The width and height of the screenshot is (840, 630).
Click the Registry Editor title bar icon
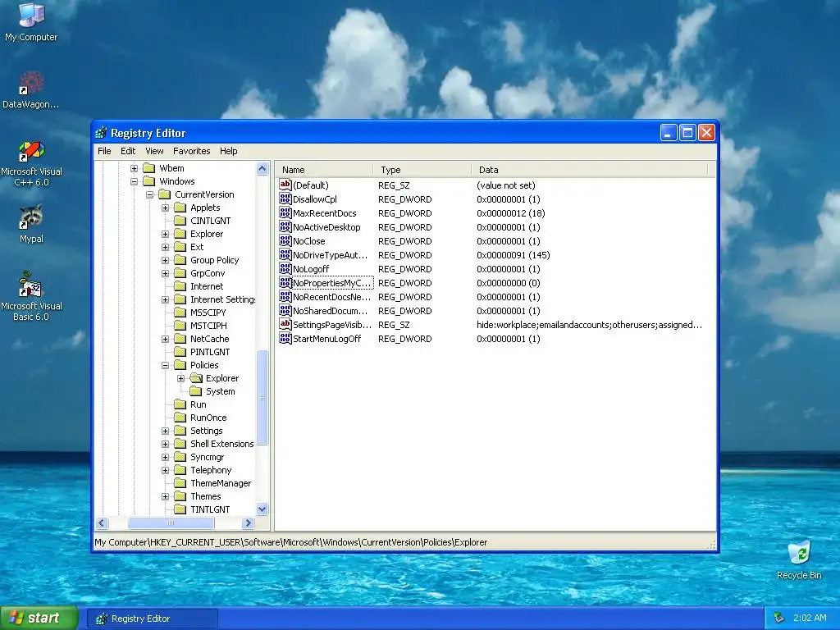click(101, 133)
